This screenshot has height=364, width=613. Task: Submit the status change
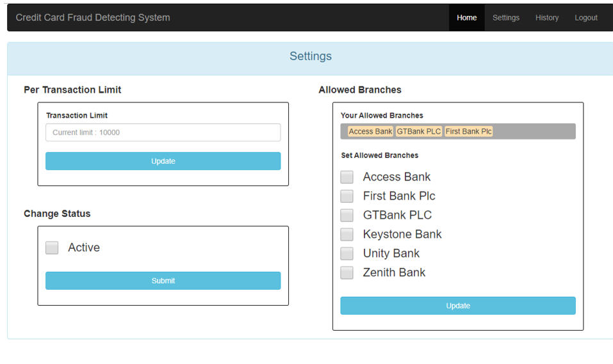(163, 280)
